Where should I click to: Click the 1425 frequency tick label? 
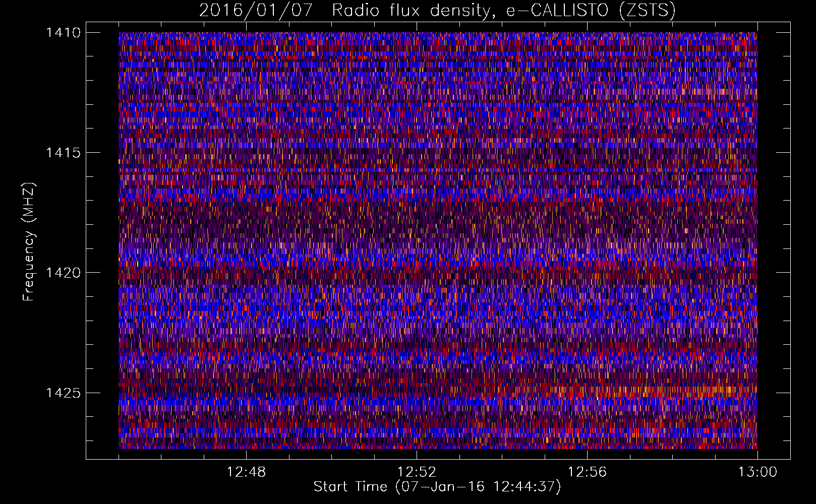pos(63,393)
